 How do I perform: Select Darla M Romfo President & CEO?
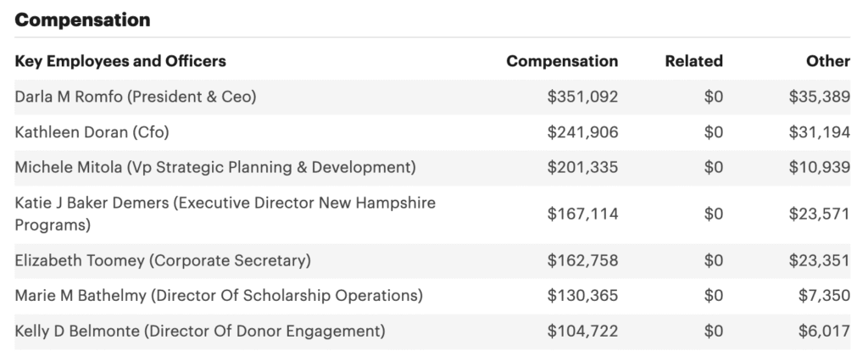coord(136,97)
